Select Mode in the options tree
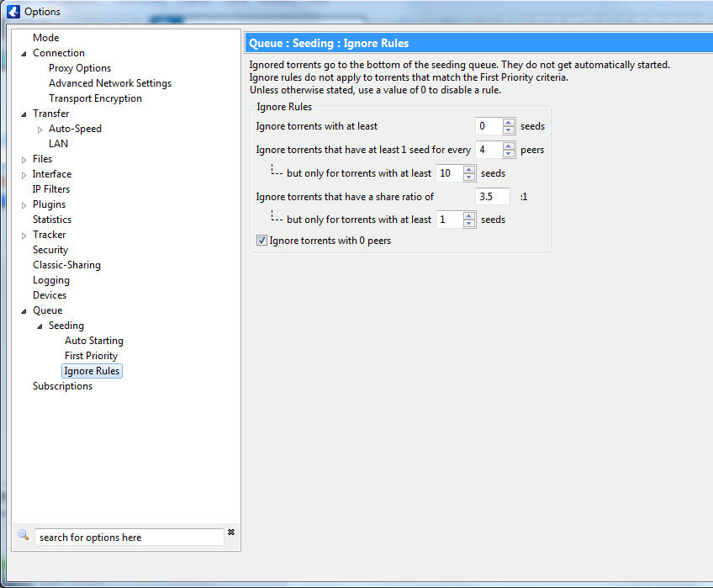 pyautogui.click(x=46, y=38)
